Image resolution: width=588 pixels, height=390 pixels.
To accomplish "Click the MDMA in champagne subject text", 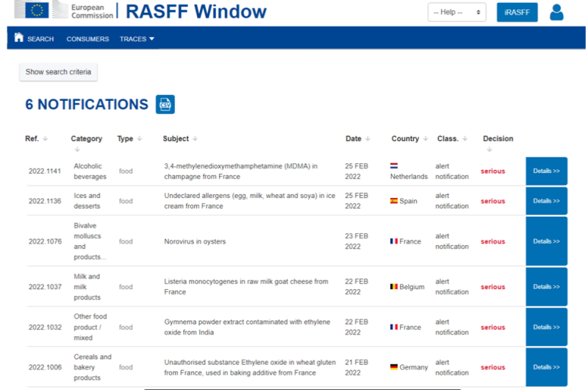I will click(x=241, y=171).
